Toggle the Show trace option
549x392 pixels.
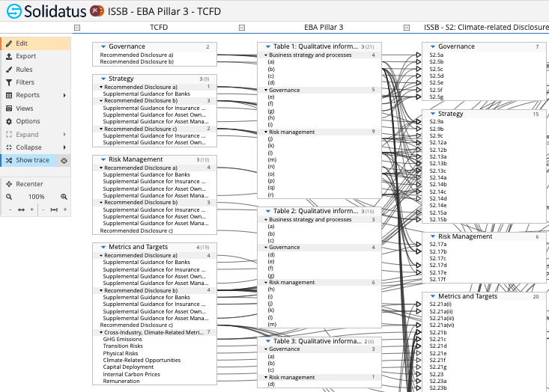(28, 160)
